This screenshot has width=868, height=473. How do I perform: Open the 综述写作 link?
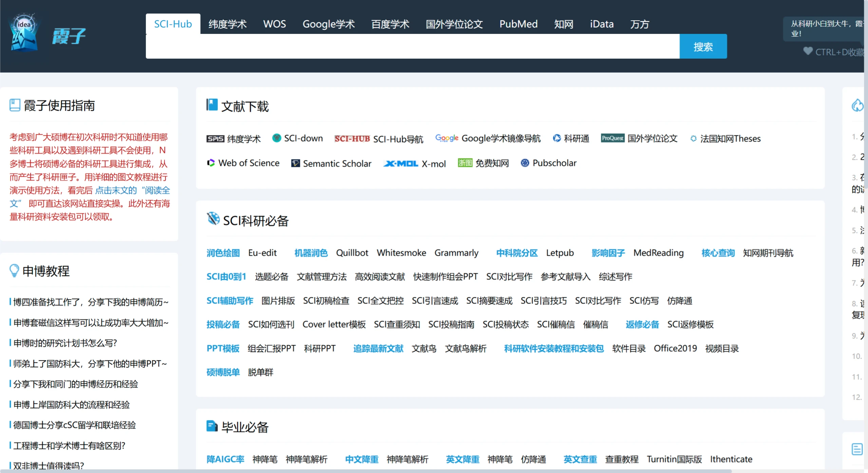[x=615, y=277]
